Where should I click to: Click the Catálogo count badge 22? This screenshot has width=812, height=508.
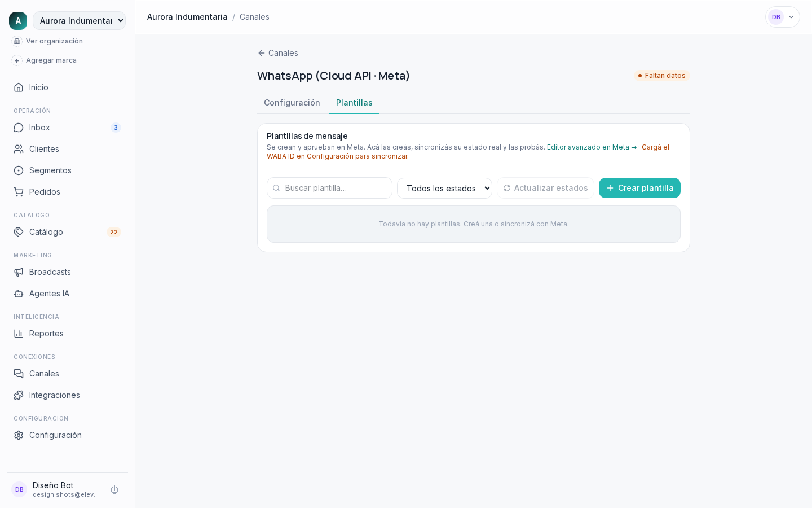click(x=114, y=232)
